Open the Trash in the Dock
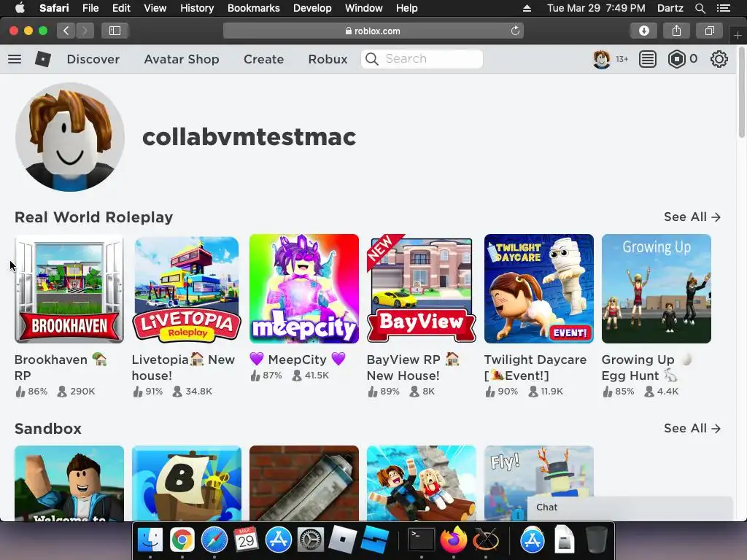This screenshot has height=560, width=747. (596, 540)
